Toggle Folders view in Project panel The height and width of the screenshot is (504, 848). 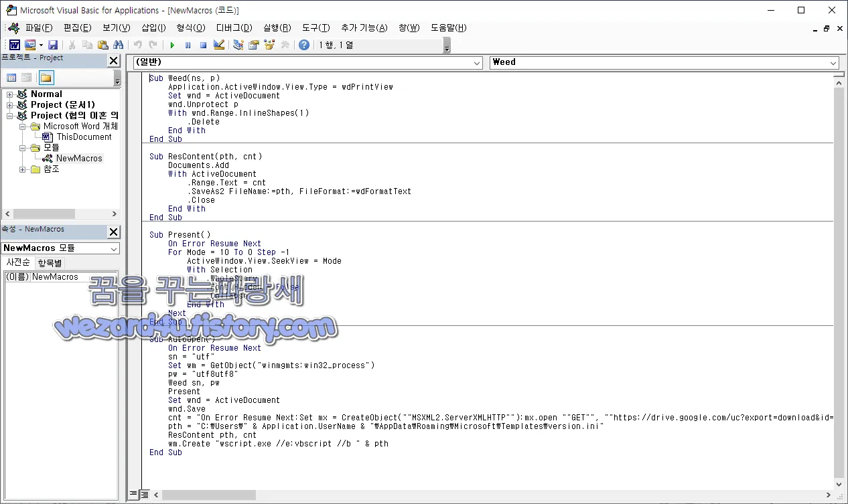coord(46,78)
